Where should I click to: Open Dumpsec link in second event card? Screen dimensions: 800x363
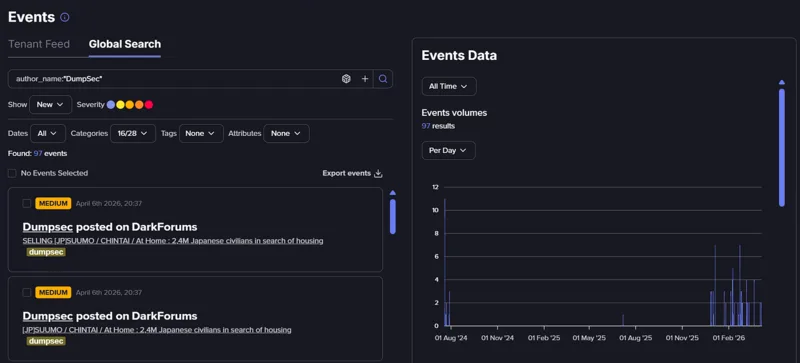pos(48,316)
